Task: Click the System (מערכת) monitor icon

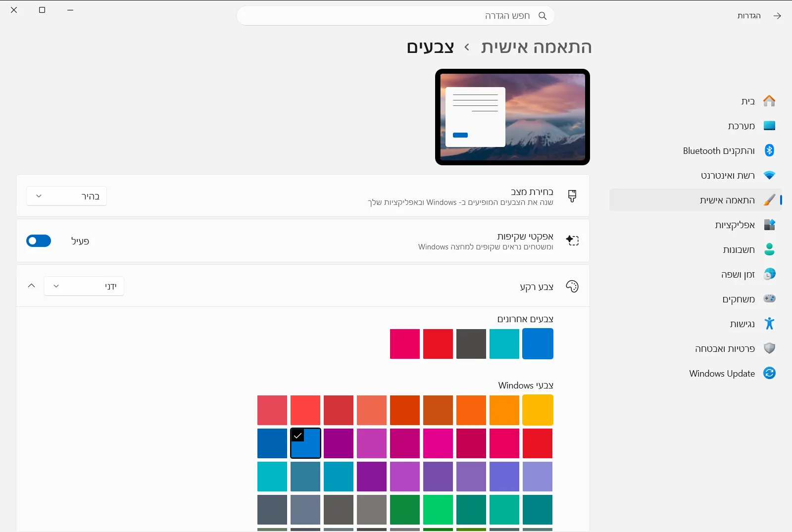Action: (x=769, y=126)
